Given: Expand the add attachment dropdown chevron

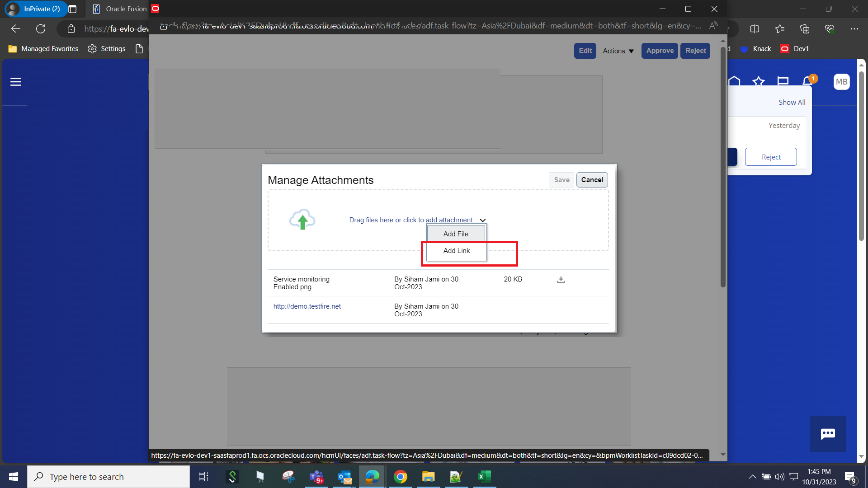Looking at the screenshot, I should tap(482, 221).
